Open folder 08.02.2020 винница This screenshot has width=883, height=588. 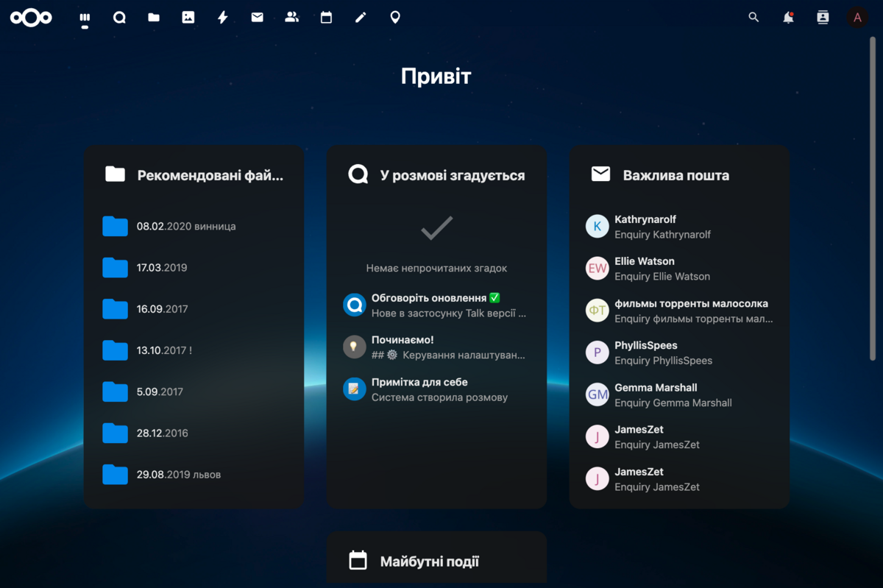pyautogui.click(x=185, y=227)
